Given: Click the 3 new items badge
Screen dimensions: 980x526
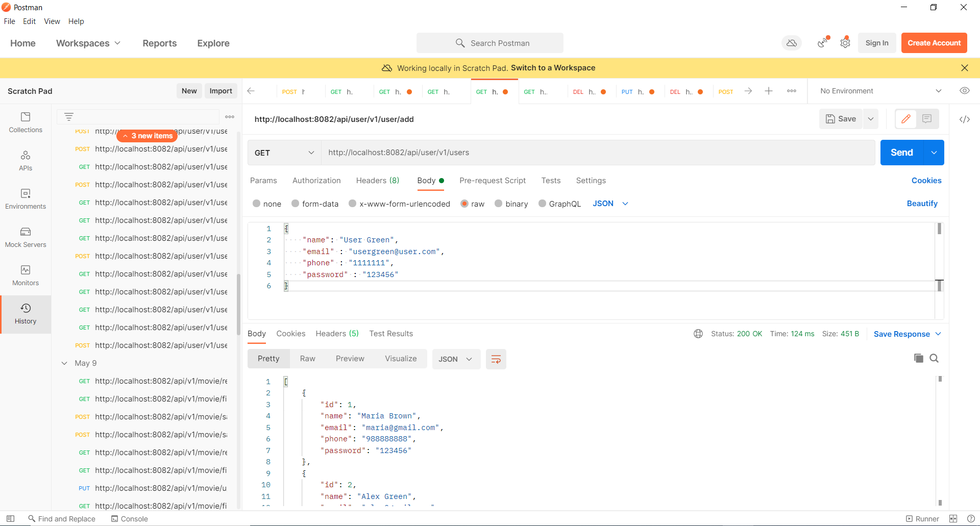Looking at the screenshot, I should [x=148, y=136].
